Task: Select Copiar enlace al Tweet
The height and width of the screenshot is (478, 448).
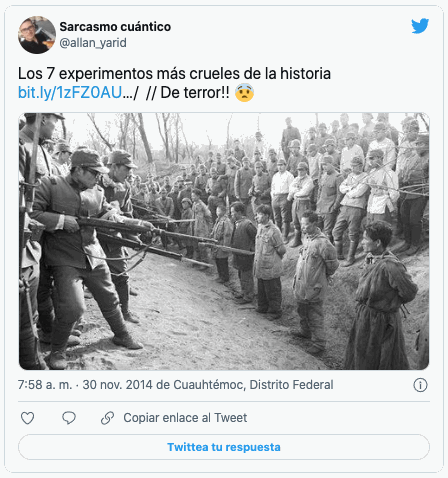Action: point(185,418)
